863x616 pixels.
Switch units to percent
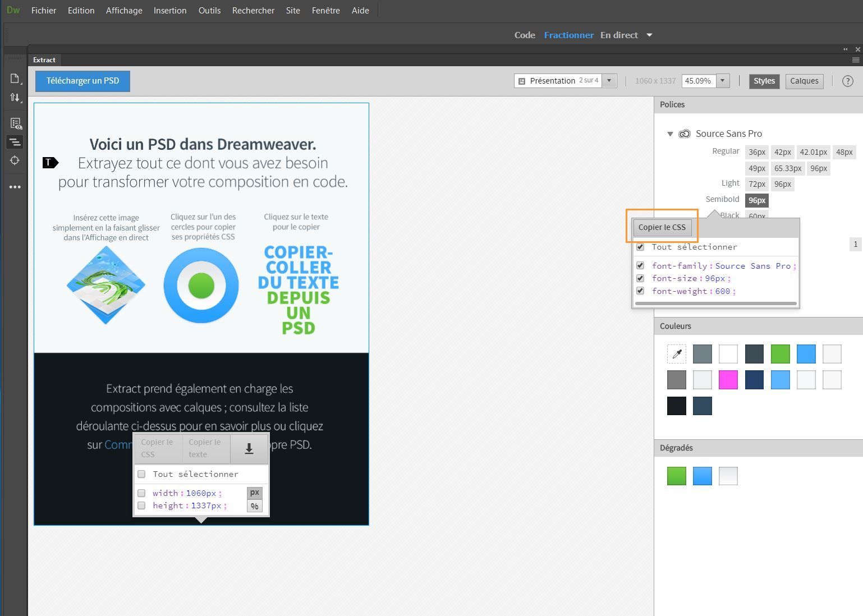(x=255, y=506)
